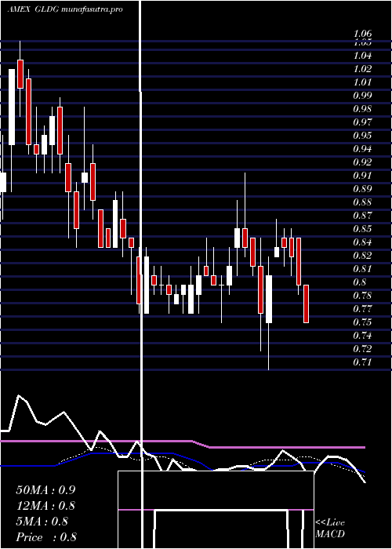The width and height of the screenshot is (392, 549).
Task: Click the 0.98 price axis label
Action: pyautogui.click(x=362, y=109)
